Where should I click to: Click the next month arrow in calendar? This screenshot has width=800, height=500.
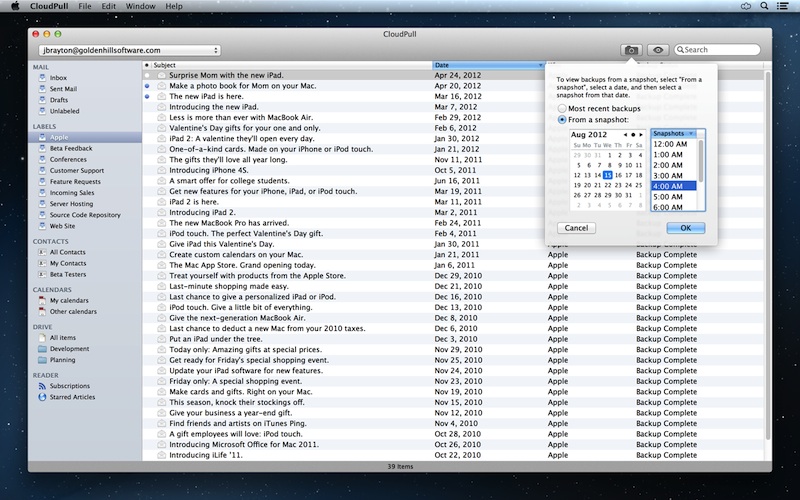pyautogui.click(x=640, y=134)
